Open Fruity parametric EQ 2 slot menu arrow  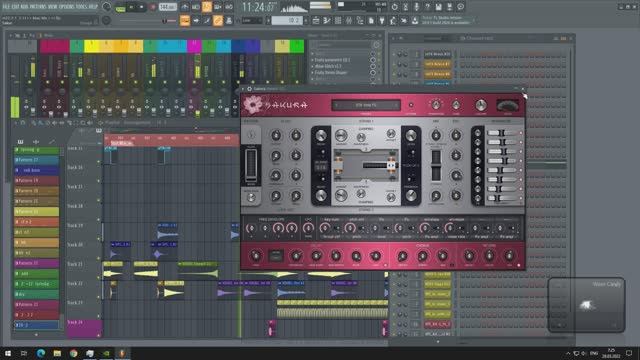coord(313,60)
